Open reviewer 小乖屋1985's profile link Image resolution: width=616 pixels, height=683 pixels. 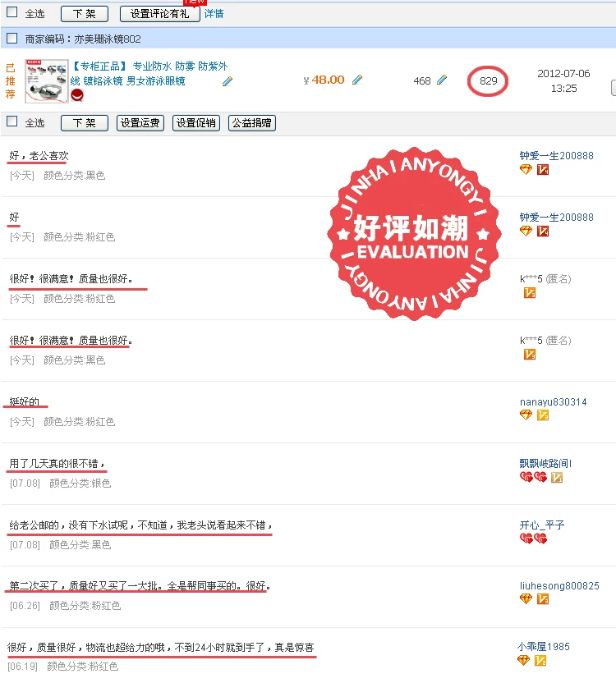[543, 647]
